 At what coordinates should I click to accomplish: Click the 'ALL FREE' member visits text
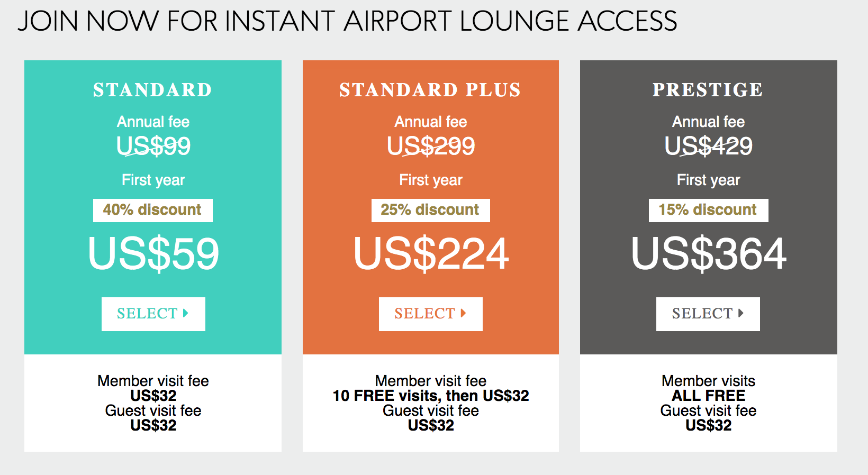[708, 396]
